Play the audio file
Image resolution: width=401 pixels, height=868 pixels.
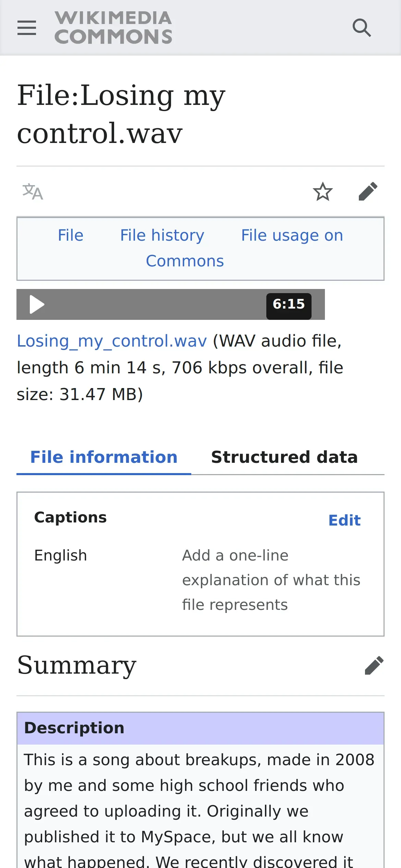click(37, 304)
